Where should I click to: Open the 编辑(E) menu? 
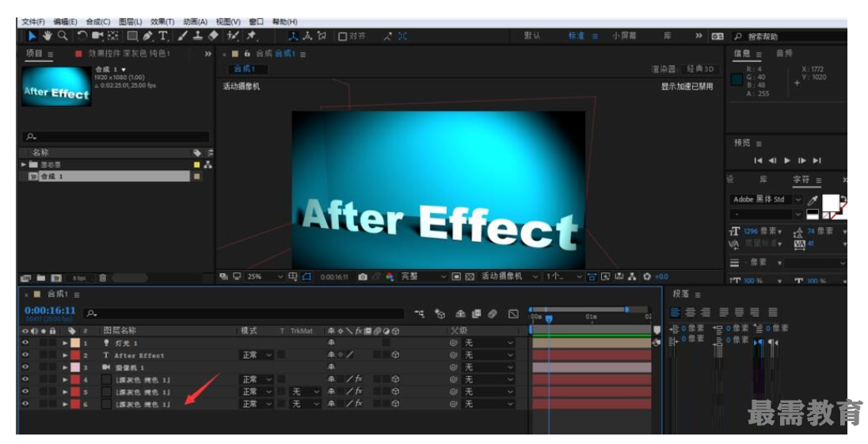point(65,21)
